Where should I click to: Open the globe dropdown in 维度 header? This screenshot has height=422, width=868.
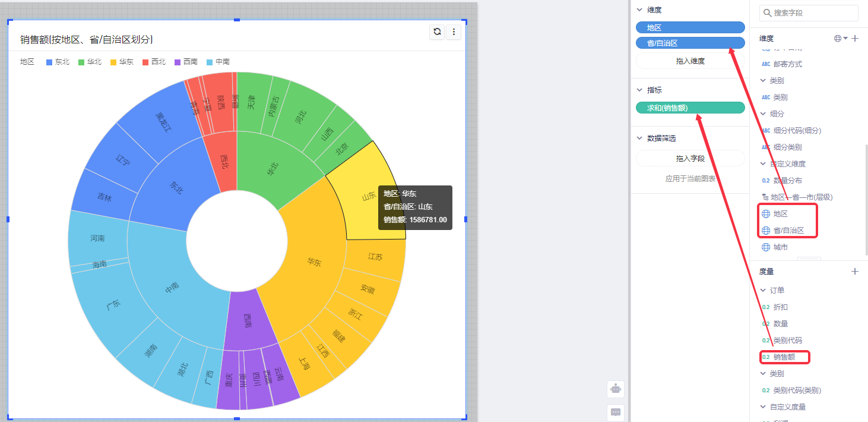[841, 39]
